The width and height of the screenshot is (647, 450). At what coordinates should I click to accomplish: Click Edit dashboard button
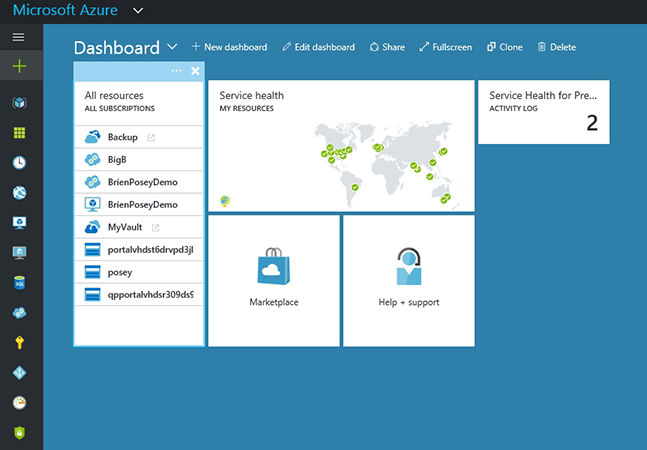tap(319, 47)
